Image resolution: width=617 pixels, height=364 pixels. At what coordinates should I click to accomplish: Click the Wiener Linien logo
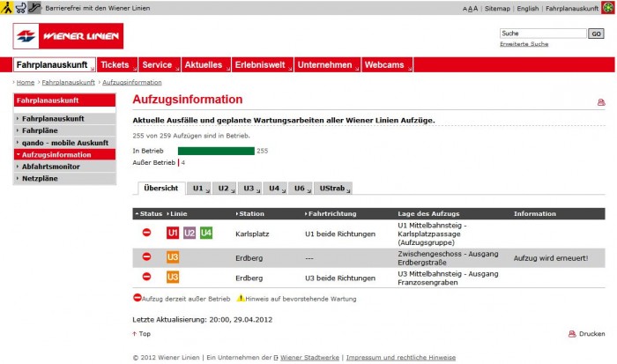[x=68, y=36]
